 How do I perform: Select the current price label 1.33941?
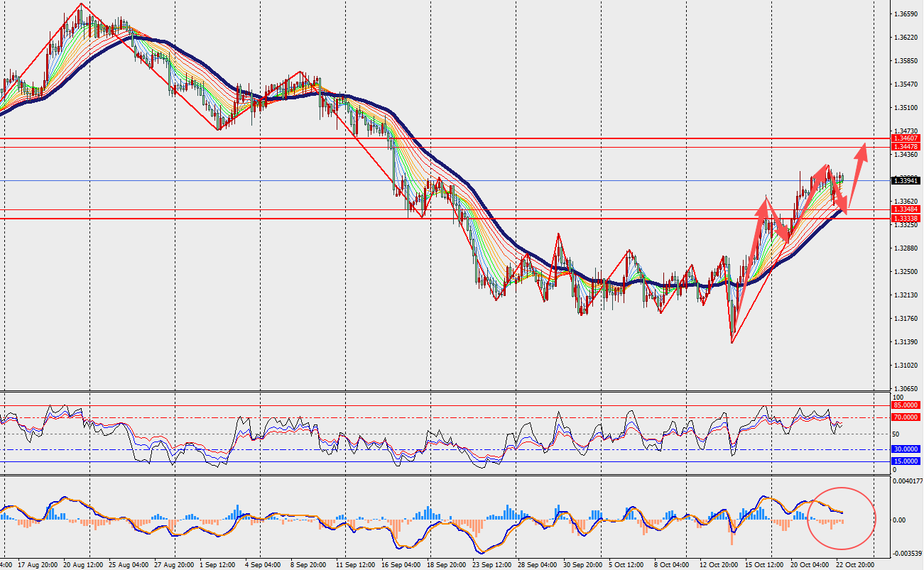906,181
